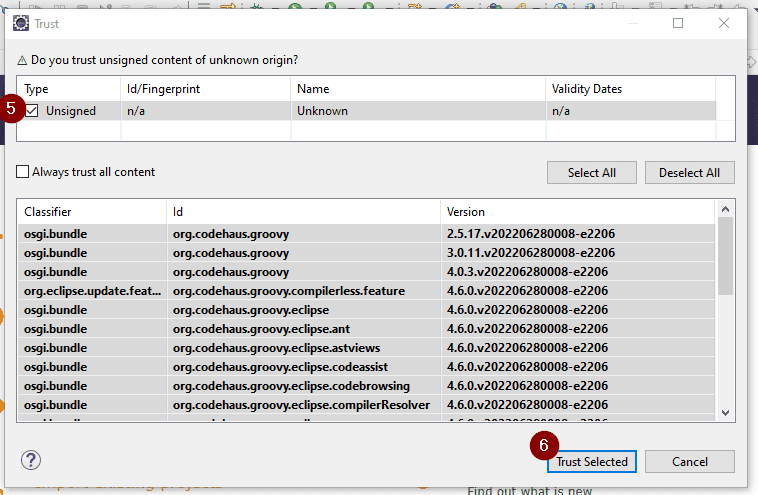Click the help question mark icon
758x495 pixels.
coord(31,460)
